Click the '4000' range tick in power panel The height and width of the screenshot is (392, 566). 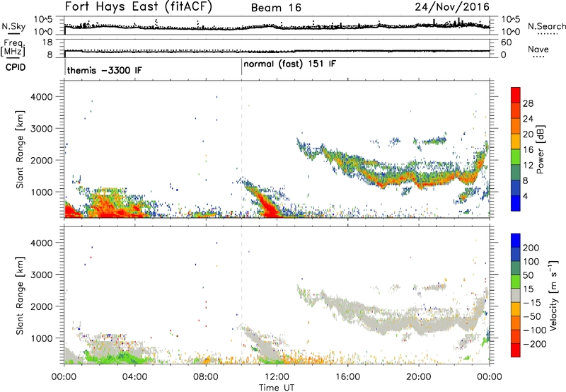[41, 97]
